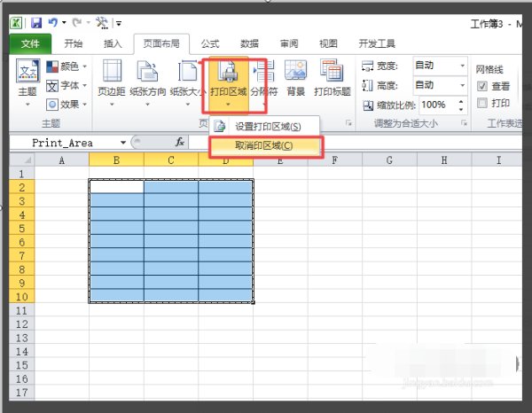Decrease scale percentage with down stepper arrow
This screenshot has width=532, height=413.
[x=461, y=109]
